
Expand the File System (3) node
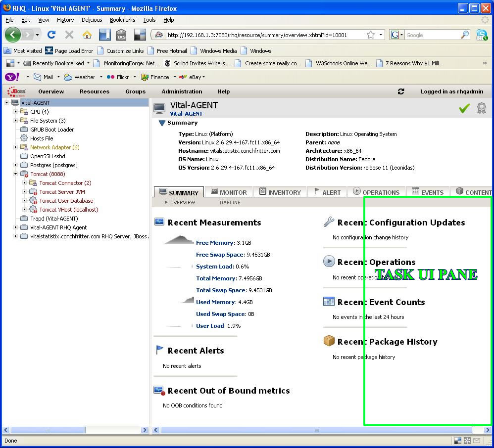tap(15, 120)
